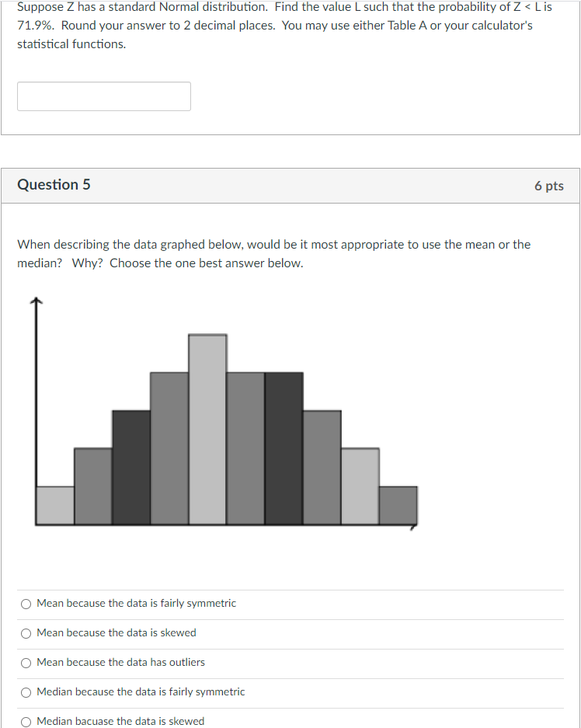The height and width of the screenshot is (728, 581).
Task: Select "Median bacuase the data is skewed"
Action: (x=26, y=721)
